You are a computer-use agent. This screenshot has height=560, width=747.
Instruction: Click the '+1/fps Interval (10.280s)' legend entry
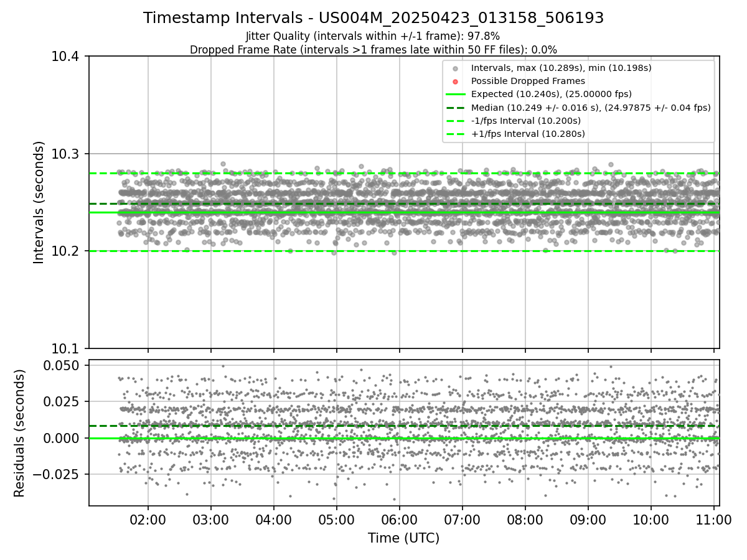coord(528,134)
